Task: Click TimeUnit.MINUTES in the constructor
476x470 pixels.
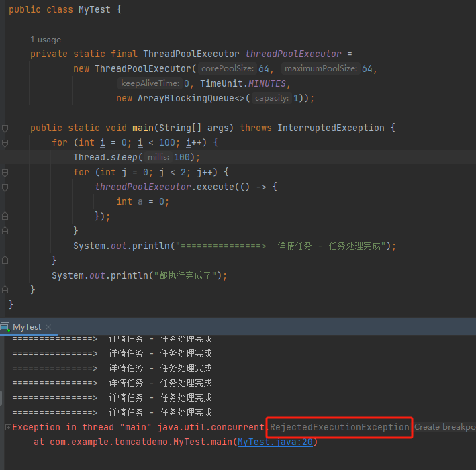Action: 243,83
